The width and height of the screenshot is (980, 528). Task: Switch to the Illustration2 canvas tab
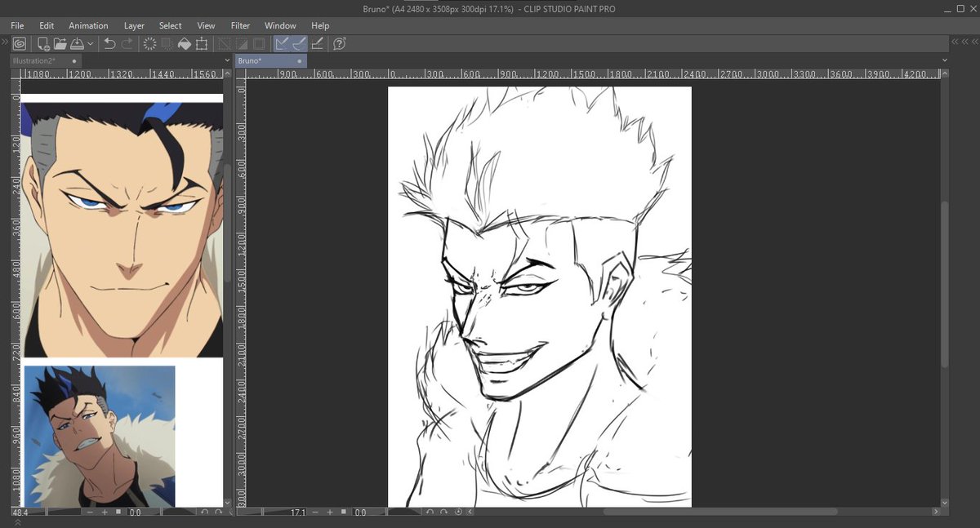[x=45, y=60]
